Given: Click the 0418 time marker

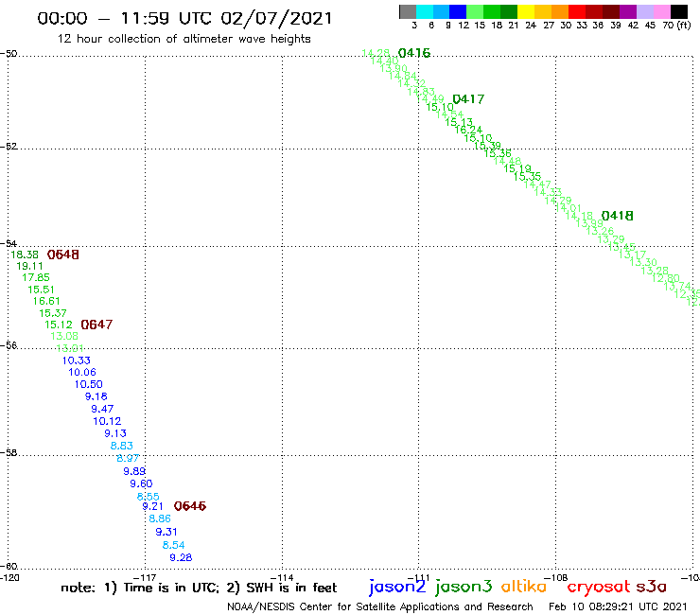Looking at the screenshot, I should 617,216.
